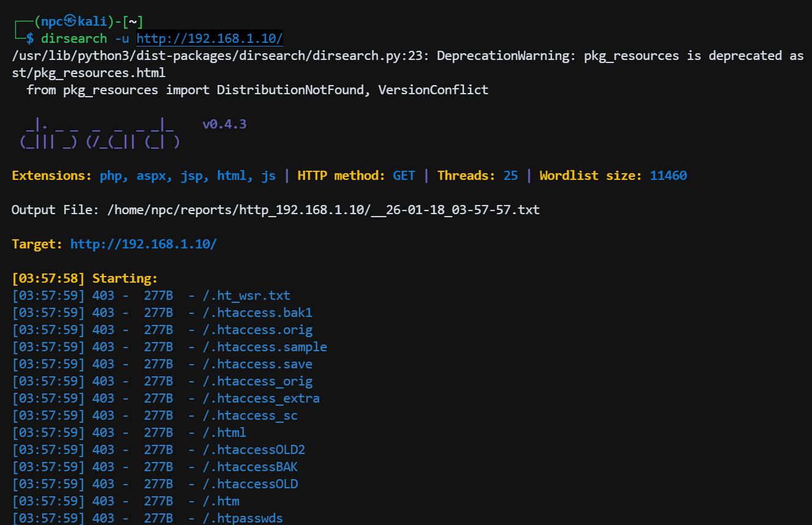Click the /.htpasswds result path
The image size is (812, 525).
pos(243,518)
